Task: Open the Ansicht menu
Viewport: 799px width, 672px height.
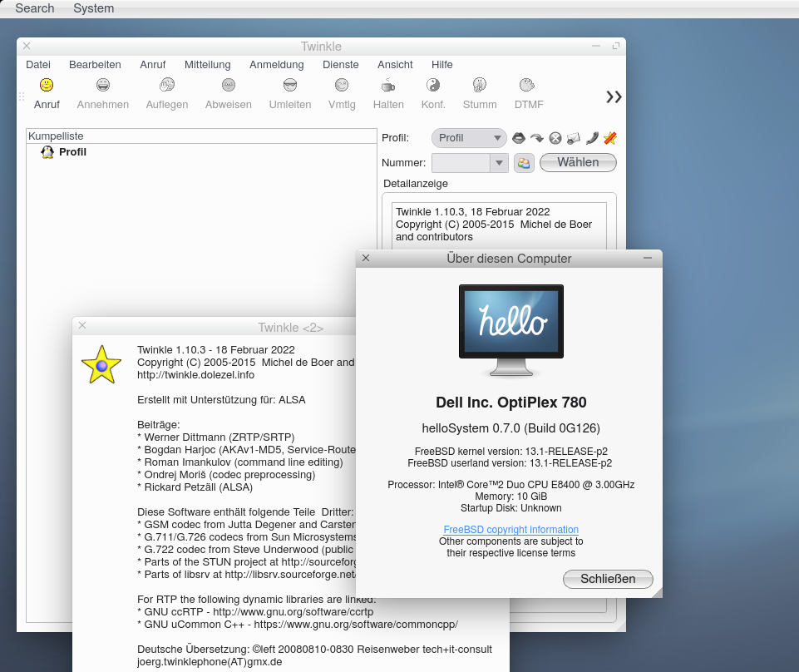Action: coord(395,65)
